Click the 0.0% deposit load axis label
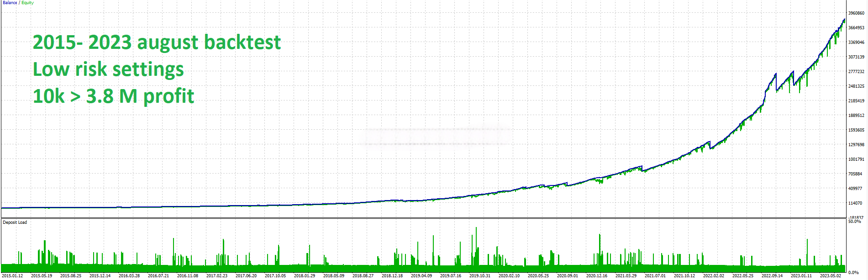 tap(853, 273)
